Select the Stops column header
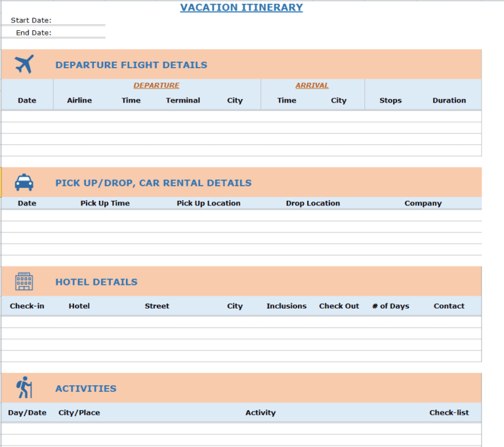This screenshot has width=504, height=447. pyautogui.click(x=390, y=100)
